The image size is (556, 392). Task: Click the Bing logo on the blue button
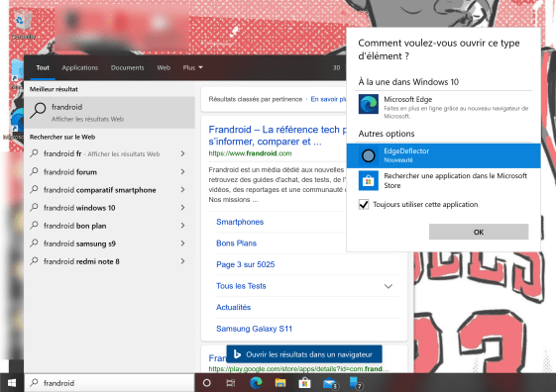[237, 354]
